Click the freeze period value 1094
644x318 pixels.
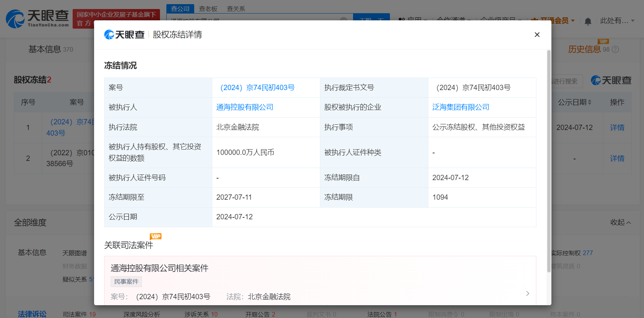coord(440,197)
